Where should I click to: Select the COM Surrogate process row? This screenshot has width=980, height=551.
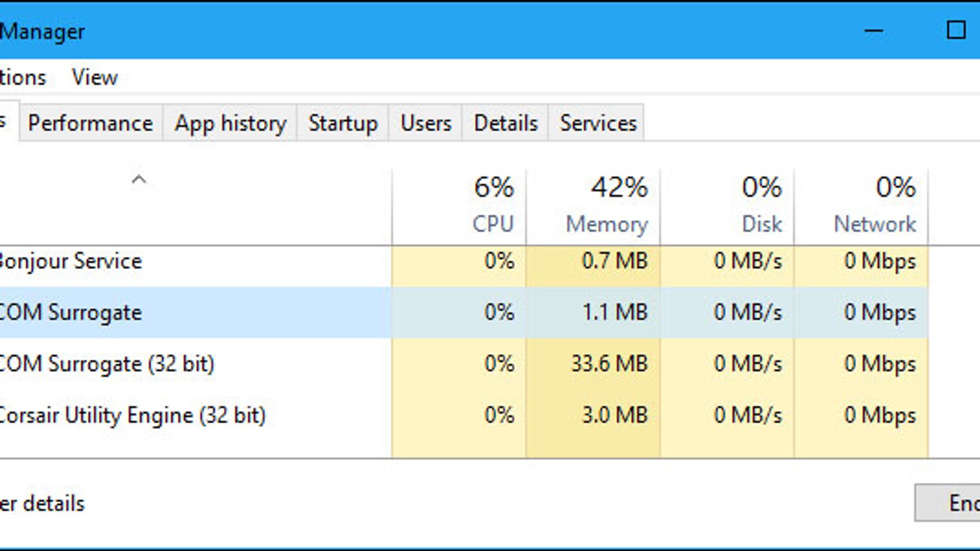tap(464, 312)
